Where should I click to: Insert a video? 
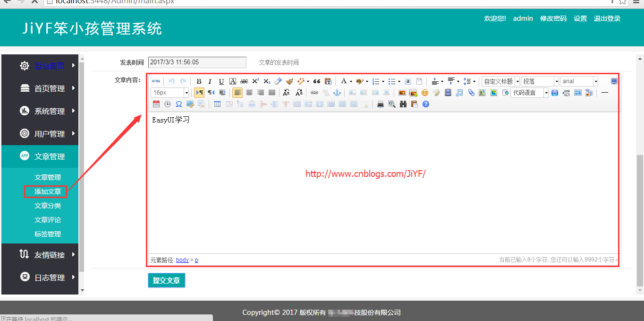coord(448,93)
